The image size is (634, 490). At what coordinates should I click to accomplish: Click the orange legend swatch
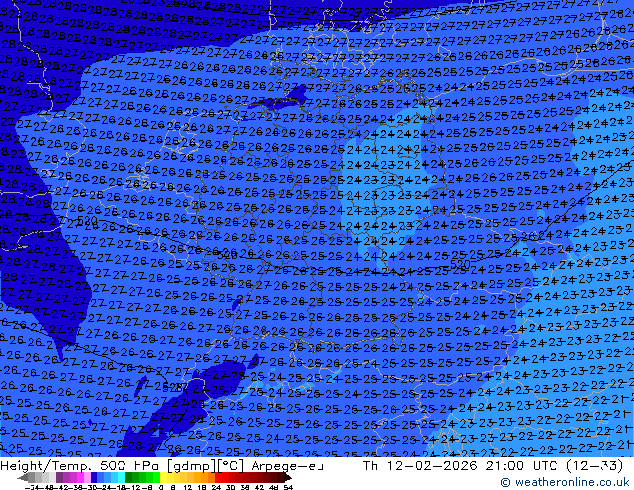pos(205,477)
